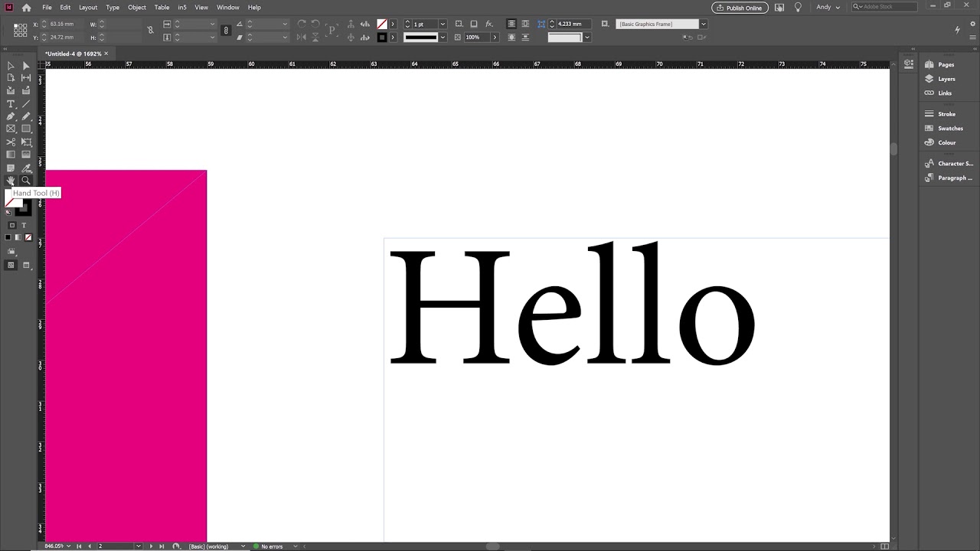Select the Gradient Swatch tool

11,155
